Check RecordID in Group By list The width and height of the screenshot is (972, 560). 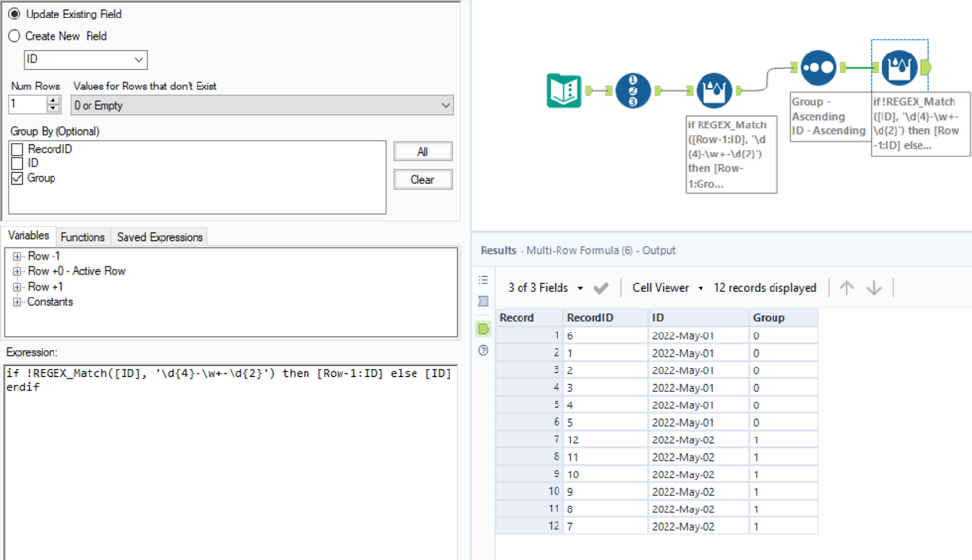click(18, 150)
